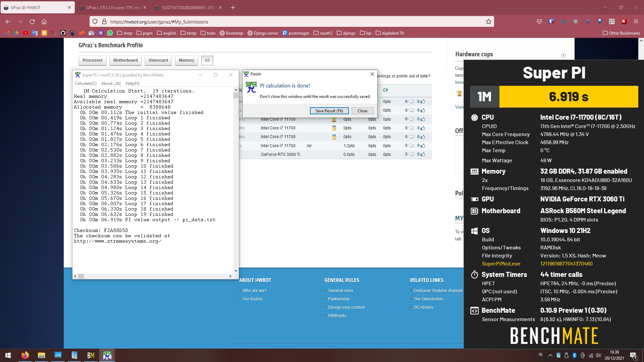Open the Who are we? link
The height and width of the screenshot is (362, 644).
click(x=255, y=291)
